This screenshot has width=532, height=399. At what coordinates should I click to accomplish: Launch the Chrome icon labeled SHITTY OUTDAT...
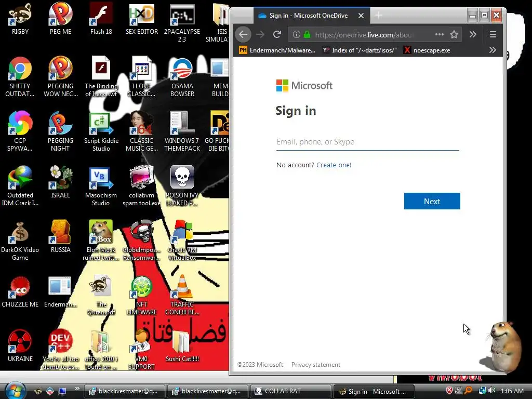pos(20,77)
